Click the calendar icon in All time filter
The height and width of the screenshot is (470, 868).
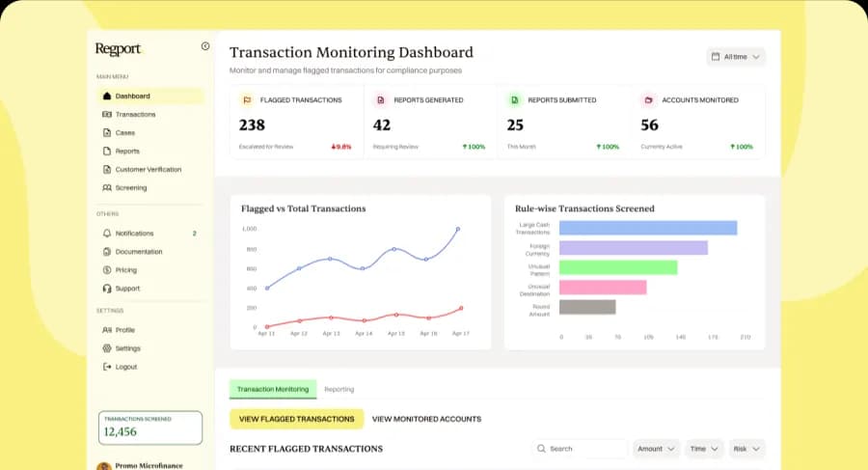point(716,57)
